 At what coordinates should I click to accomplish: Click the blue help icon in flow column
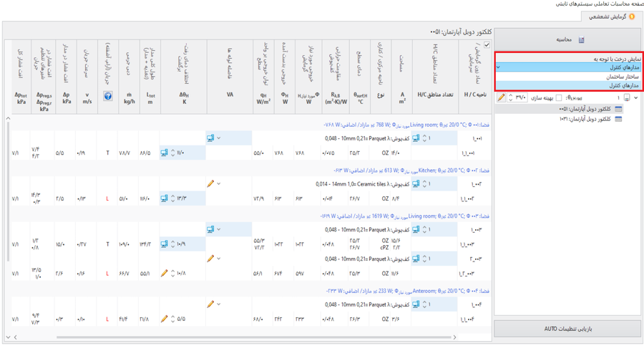[x=108, y=95]
